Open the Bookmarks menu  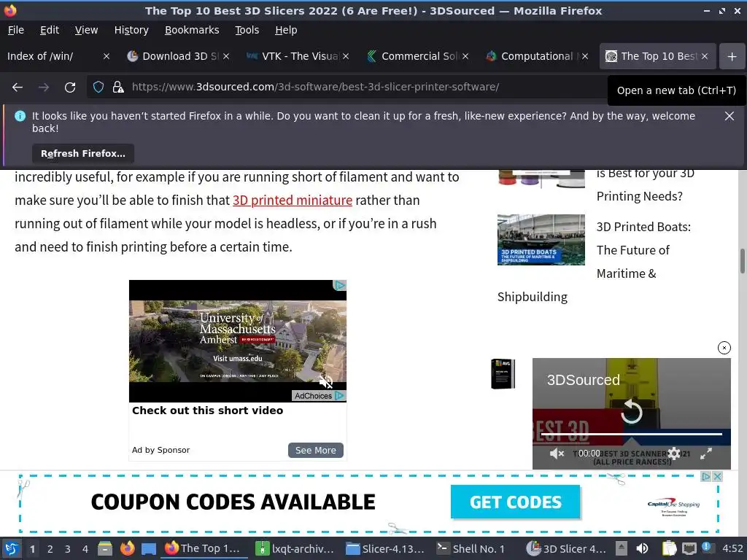tap(192, 30)
